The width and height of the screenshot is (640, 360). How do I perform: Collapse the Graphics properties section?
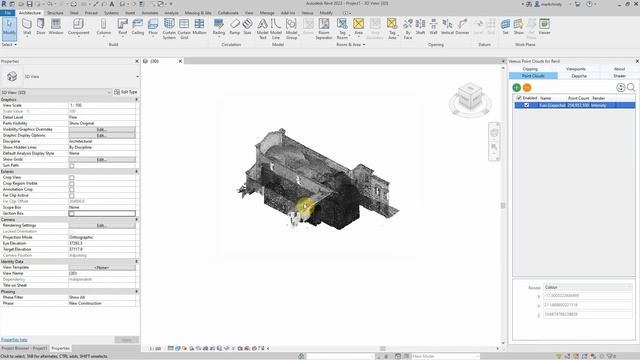click(x=137, y=100)
